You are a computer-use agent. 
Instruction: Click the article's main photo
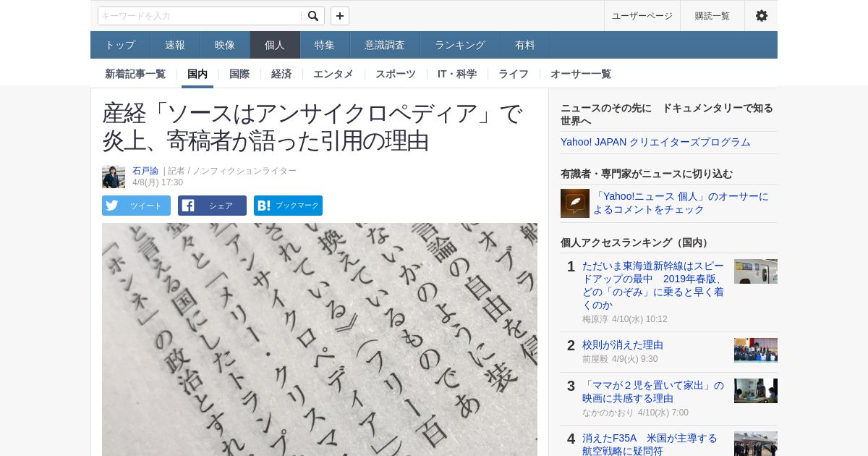[x=320, y=339]
